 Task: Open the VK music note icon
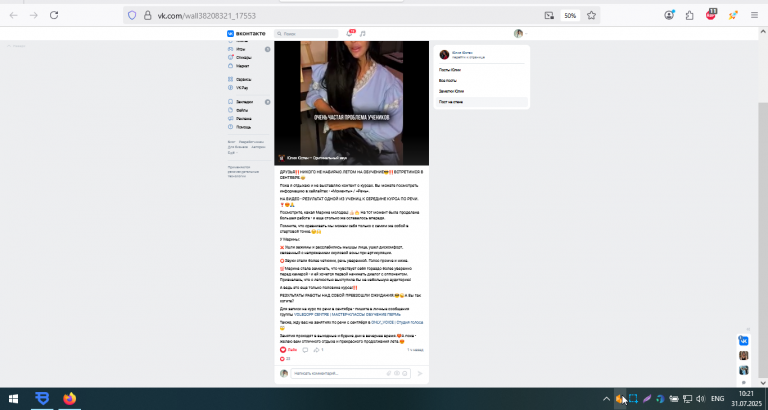tap(362, 34)
